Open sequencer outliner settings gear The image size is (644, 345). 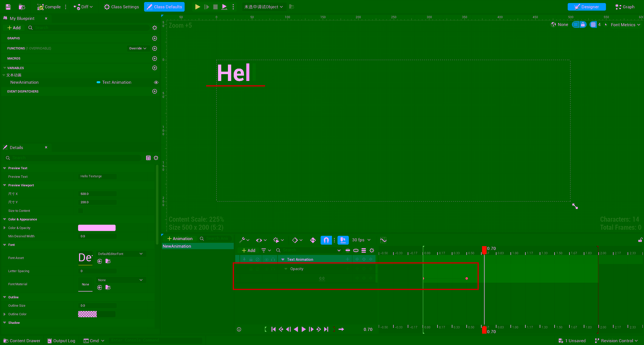[372, 250]
